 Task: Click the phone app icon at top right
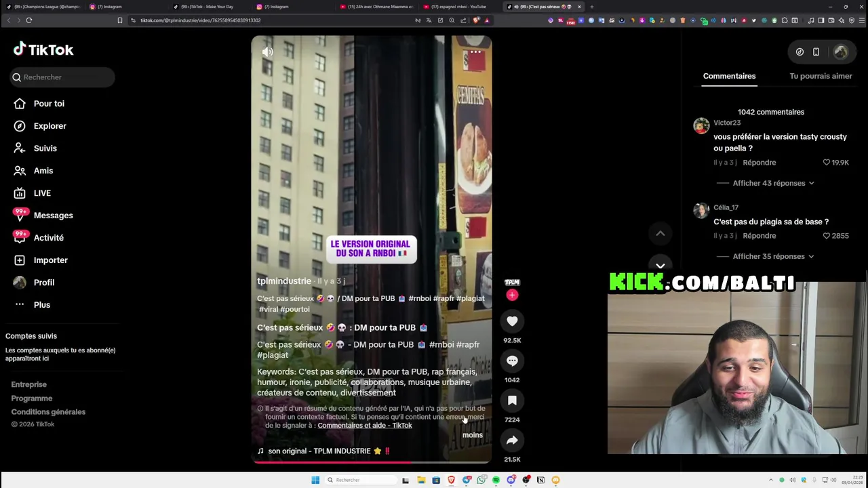[x=816, y=52]
